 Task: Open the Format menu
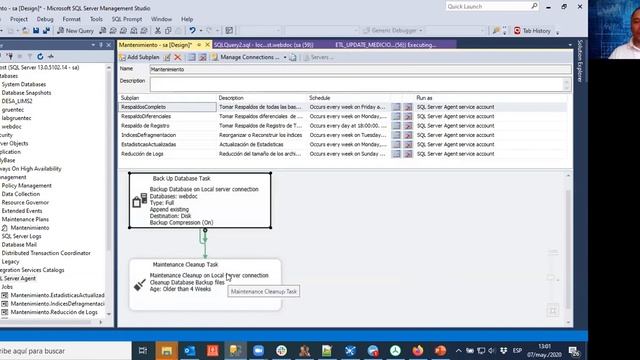pyautogui.click(x=71, y=19)
